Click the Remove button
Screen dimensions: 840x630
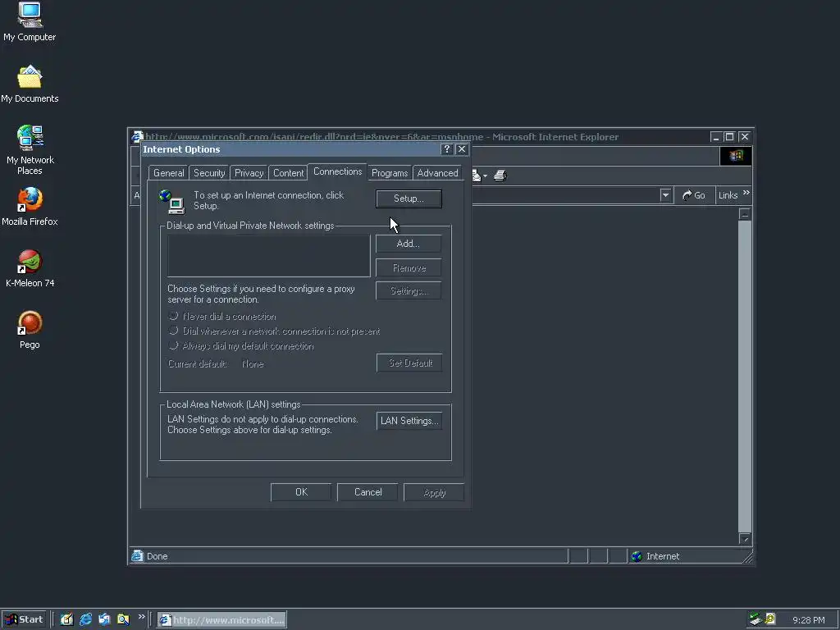(409, 268)
